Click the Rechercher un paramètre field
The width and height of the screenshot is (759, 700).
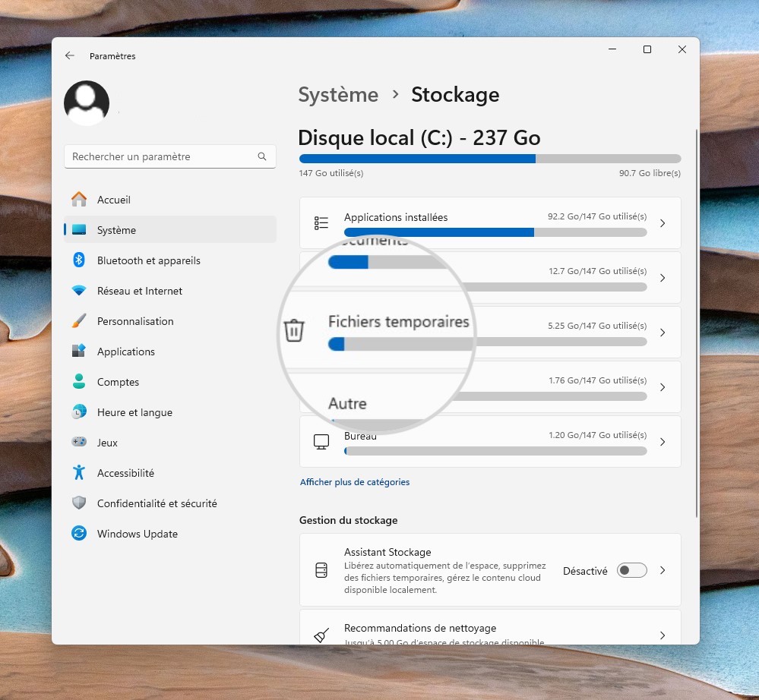click(x=170, y=156)
